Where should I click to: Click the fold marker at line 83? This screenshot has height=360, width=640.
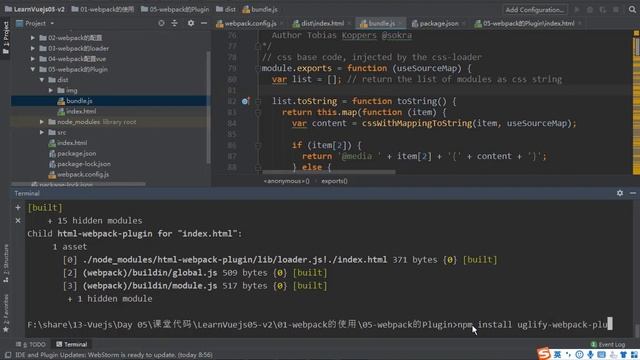coord(258,112)
